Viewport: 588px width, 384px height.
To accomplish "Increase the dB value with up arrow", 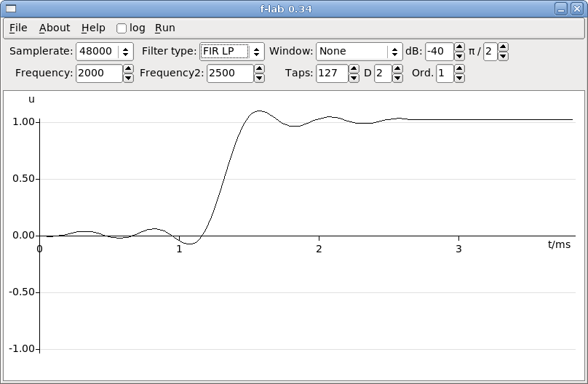I will click(459, 47).
